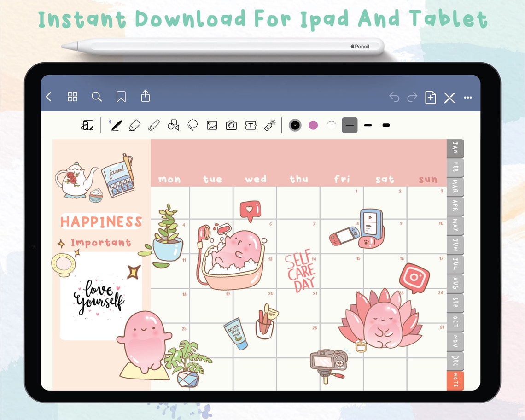Select the Eraser tool
This screenshot has width=525, height=420.
(x=134, y=125)
